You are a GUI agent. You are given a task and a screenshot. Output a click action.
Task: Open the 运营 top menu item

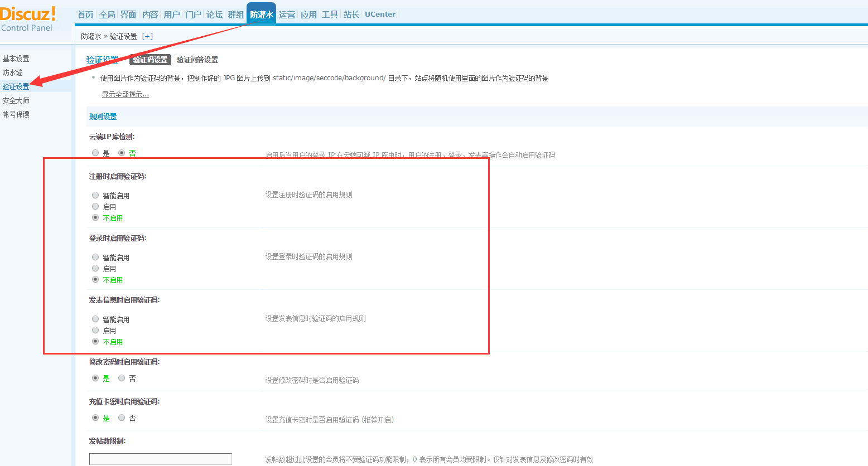coord(287,14)
